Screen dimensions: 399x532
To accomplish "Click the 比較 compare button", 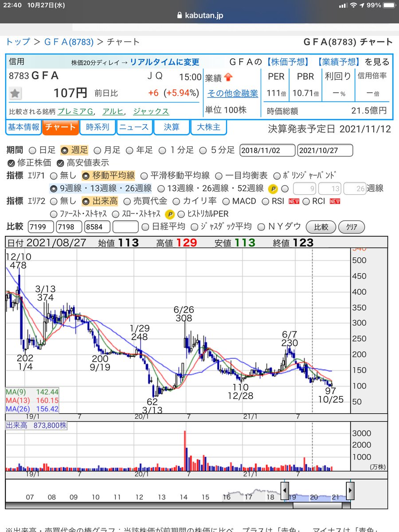I will tap(321, 227).
